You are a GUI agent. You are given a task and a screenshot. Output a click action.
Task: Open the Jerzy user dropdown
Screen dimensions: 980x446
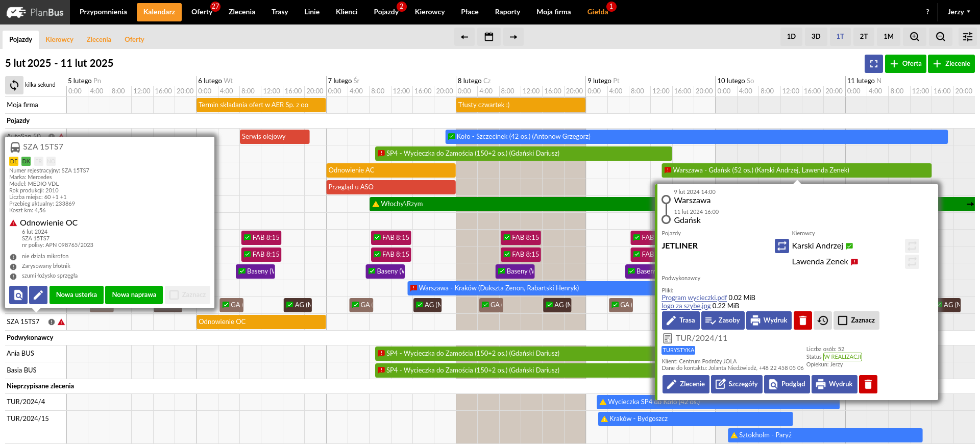(959, 12)
